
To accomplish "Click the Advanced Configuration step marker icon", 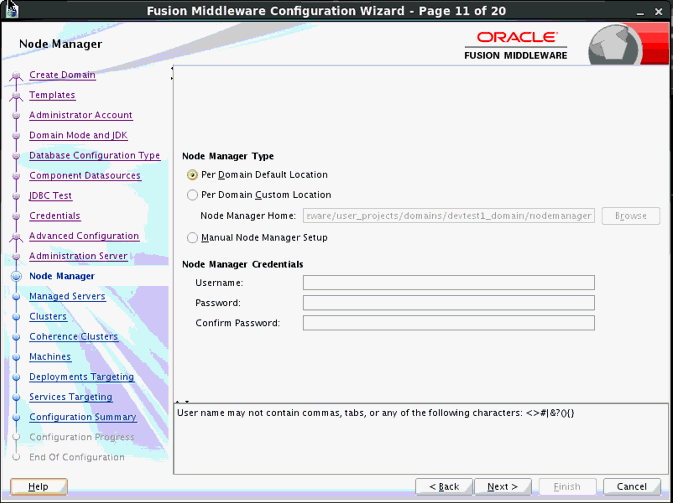I will [16, 237].
